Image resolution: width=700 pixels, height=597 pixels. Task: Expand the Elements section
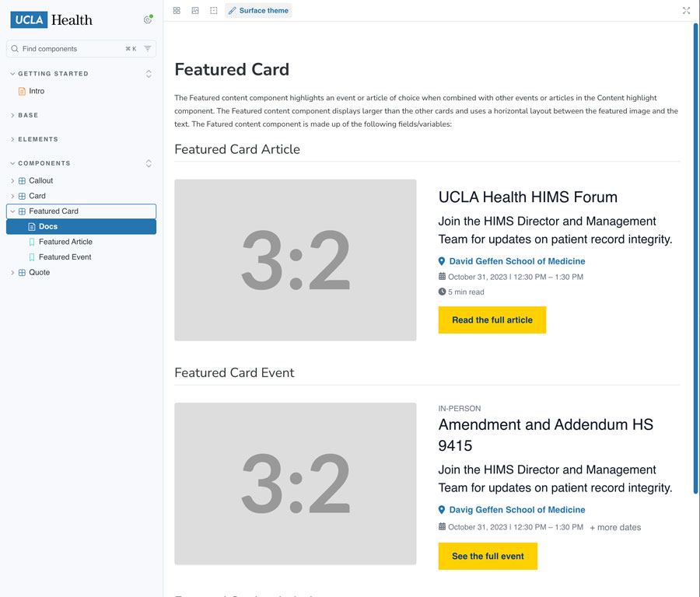pos(38,139)
